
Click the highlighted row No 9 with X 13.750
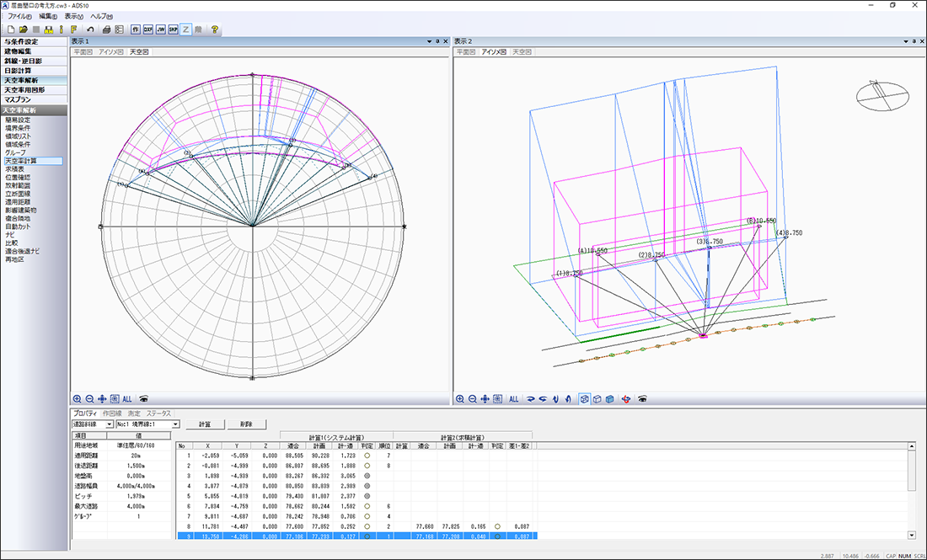pos(356,536)
